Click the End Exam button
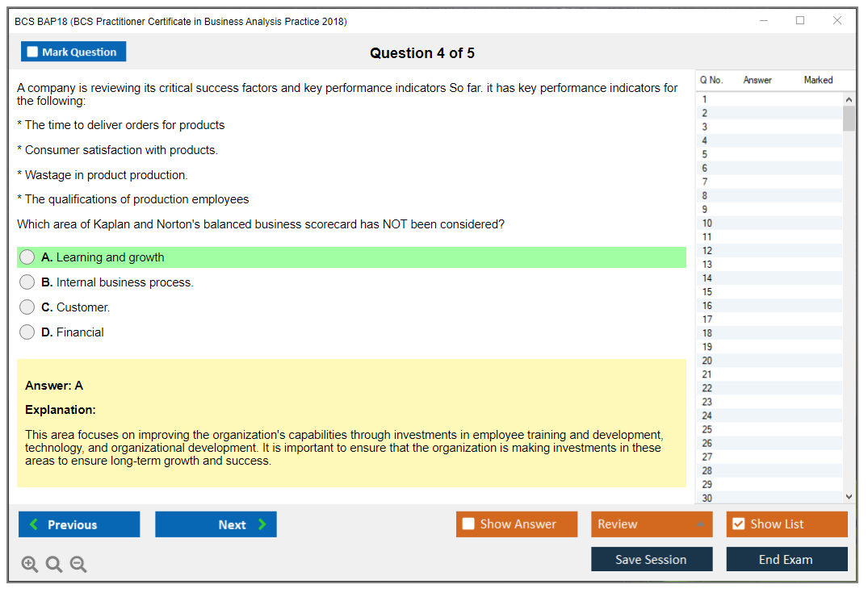868x593 pixels. [x=786, y=559]
